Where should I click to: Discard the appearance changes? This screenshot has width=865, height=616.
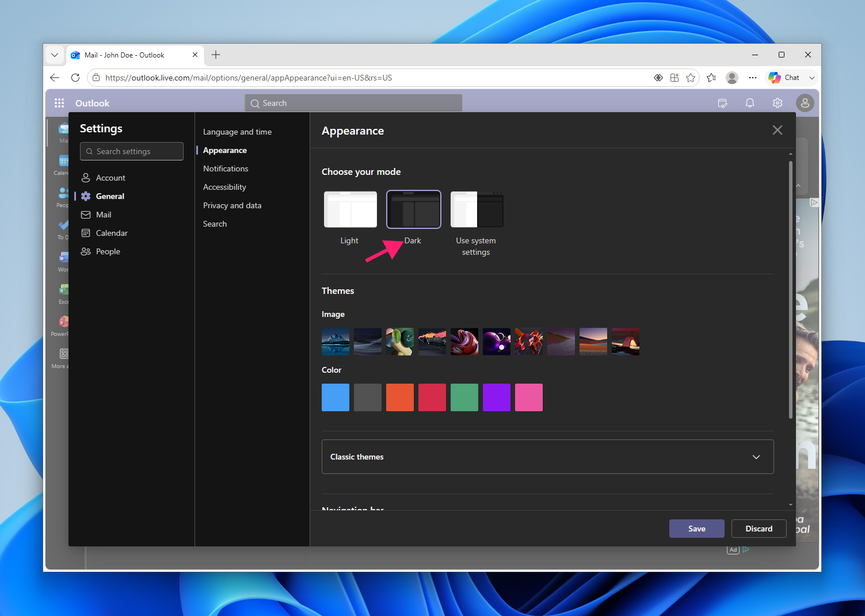759,529
